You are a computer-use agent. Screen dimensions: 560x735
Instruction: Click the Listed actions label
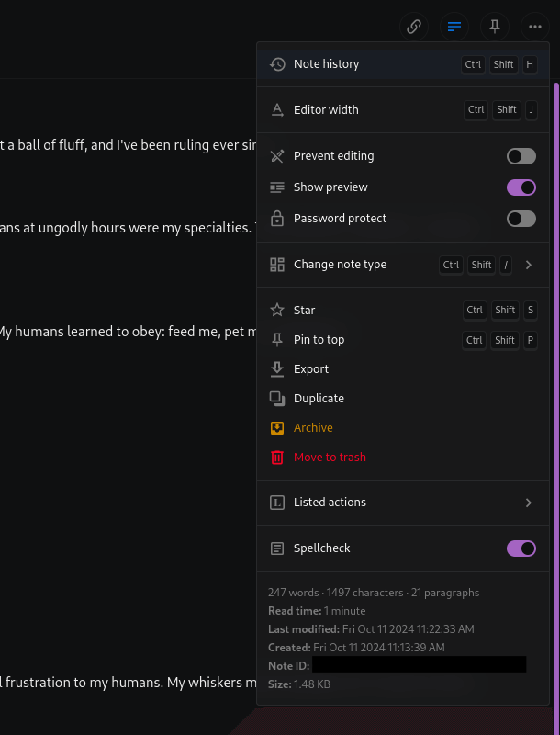coord(330,503)
